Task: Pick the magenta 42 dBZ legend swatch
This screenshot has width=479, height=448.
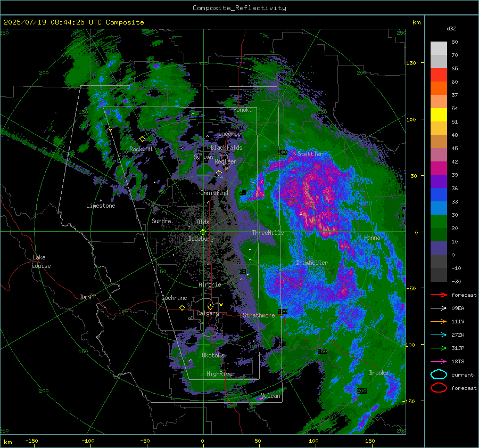Action: tap(439, 168)
